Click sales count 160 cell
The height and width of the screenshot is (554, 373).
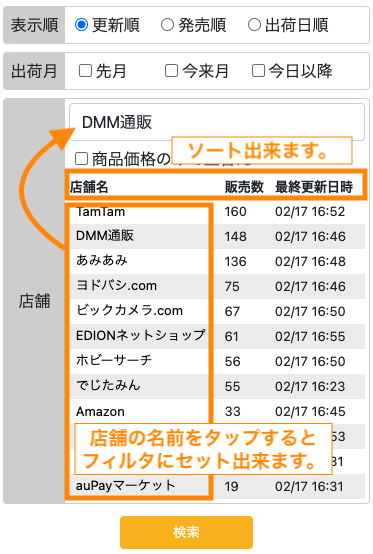(236, 212)
